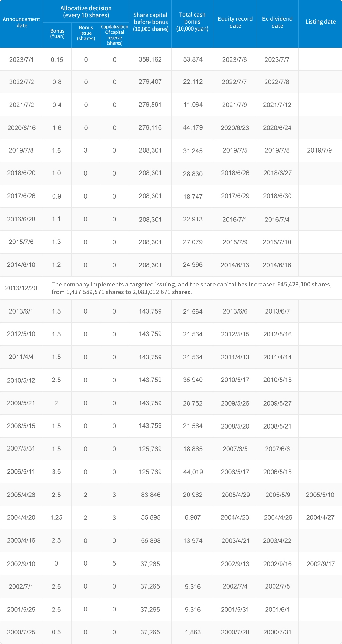The height and width of the screenshot is (644, 342).
Task: Select the 2005/5/10 listing date cell
Action: [x=320, y=495]
